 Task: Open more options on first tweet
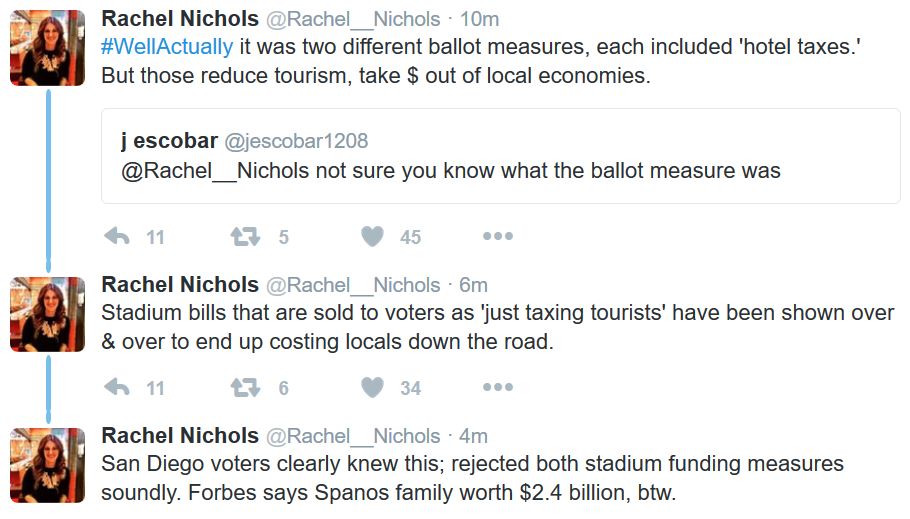pyautogui.click(x=498, y=236)
